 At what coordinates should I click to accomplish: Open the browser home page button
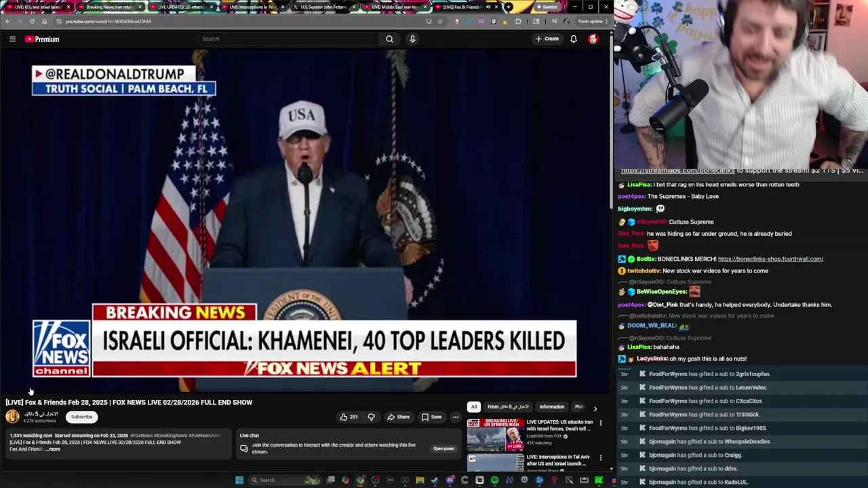click(x=44, y=21)
